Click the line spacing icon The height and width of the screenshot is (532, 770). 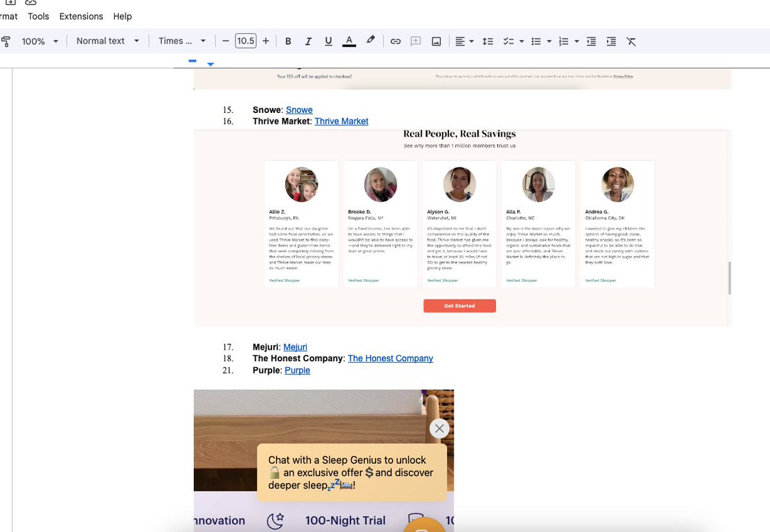(488, 41)
